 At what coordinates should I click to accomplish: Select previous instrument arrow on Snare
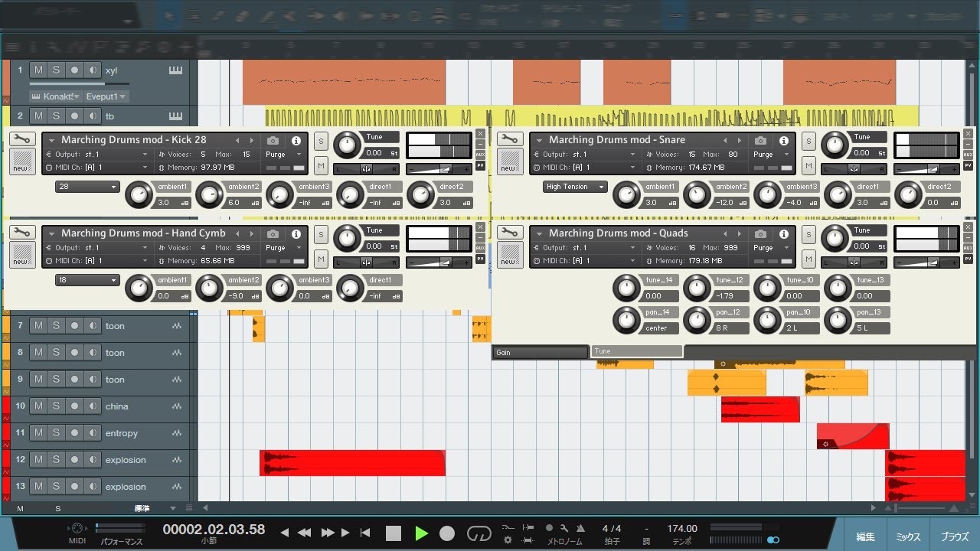click(x=726, y=140)
